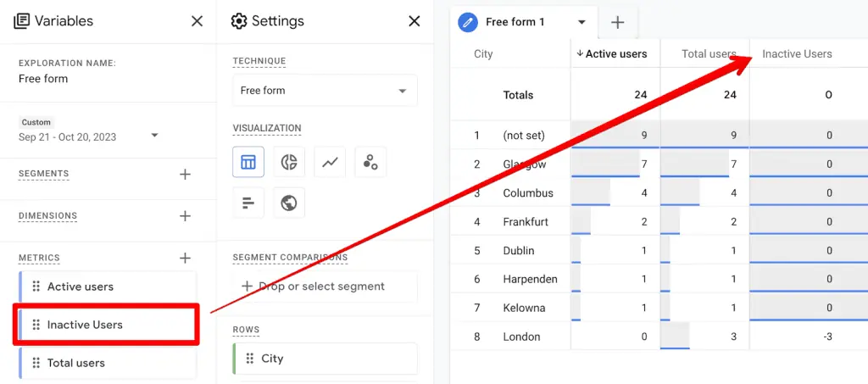Click Drop or select segment box

(325, 287)
